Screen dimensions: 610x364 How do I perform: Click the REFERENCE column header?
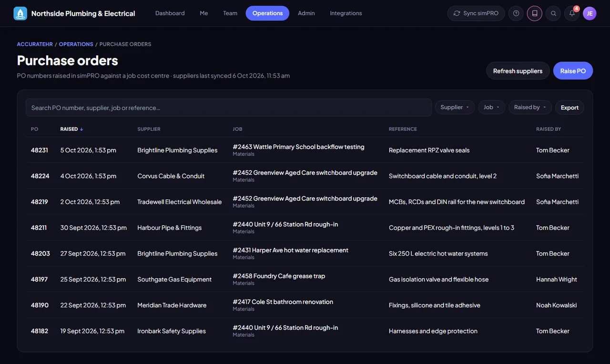(x=403, y=129)
